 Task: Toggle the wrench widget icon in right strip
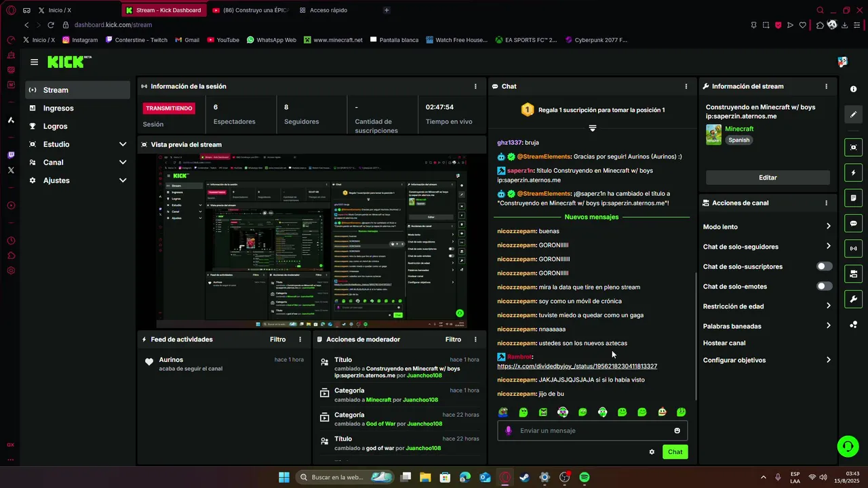coord(853,299)
